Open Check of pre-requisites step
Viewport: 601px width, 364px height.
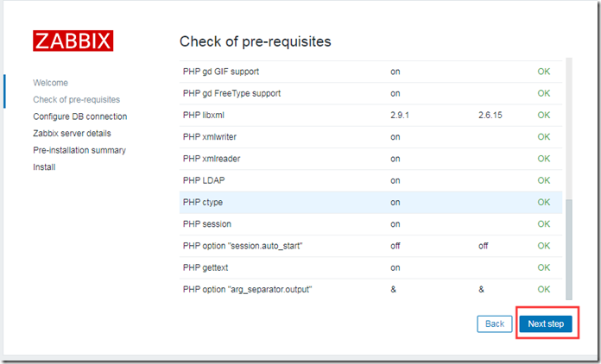76,100
